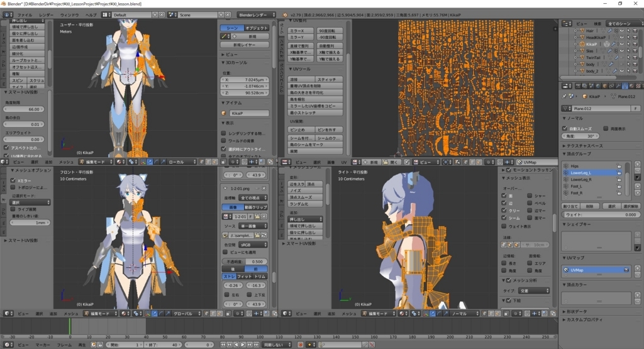Toggle the ウェイト表示 checkbox
Image resolution: width=644 pixels, height=349 pixels.
pyautogui.click(x=504, y=226)
